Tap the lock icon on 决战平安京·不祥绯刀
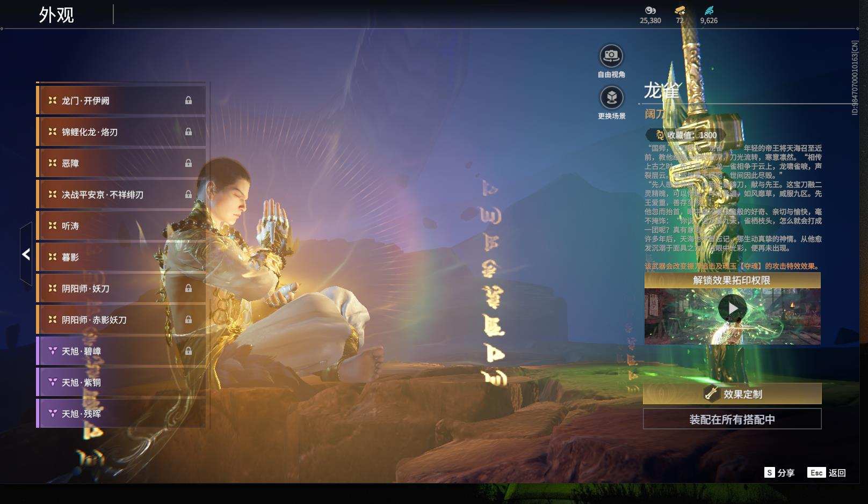Viewport: 868px width, 504px height. click(x=189, y=194)
